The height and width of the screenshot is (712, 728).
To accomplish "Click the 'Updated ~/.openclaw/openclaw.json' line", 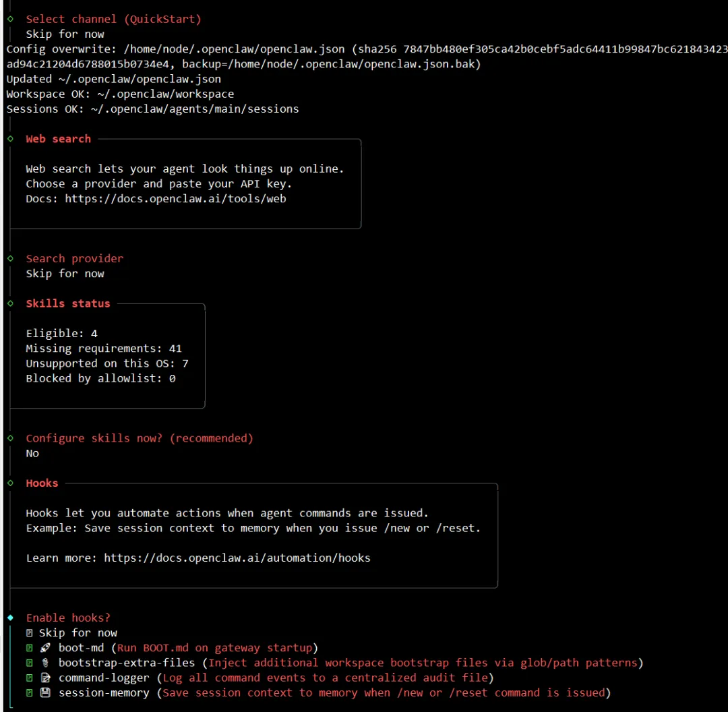I will (114, 79).
